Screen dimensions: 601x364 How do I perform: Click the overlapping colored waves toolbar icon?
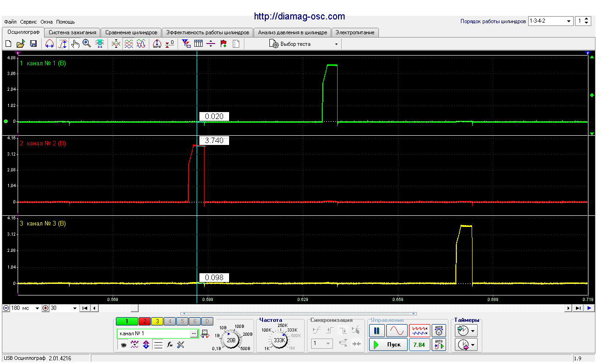pyautogui.click(x=141, y=44)
